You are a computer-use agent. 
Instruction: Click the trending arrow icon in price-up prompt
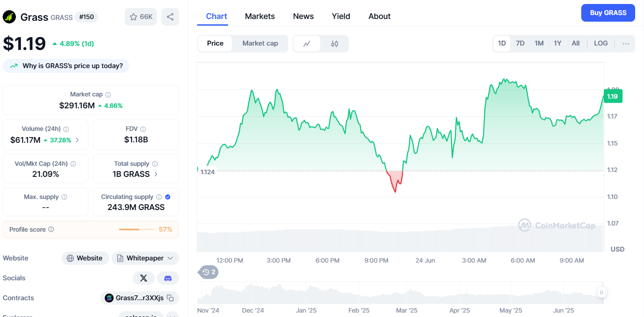click(14, 66)
